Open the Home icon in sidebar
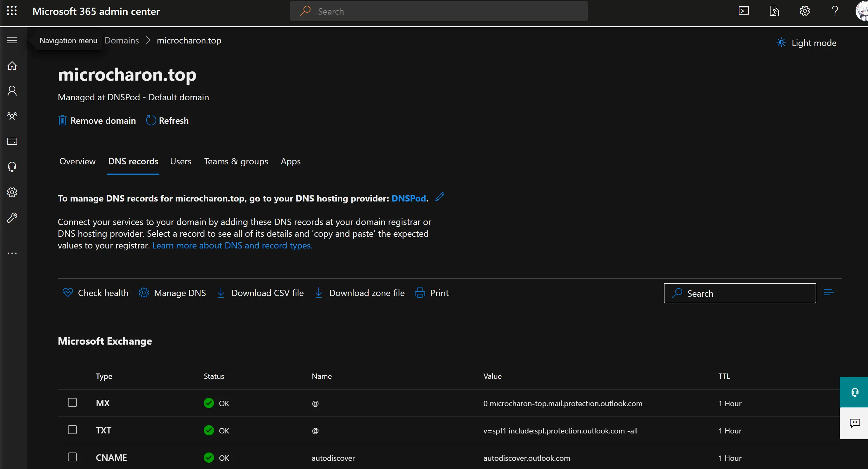This screenshot has height=469, width=868. pos(12,65)
